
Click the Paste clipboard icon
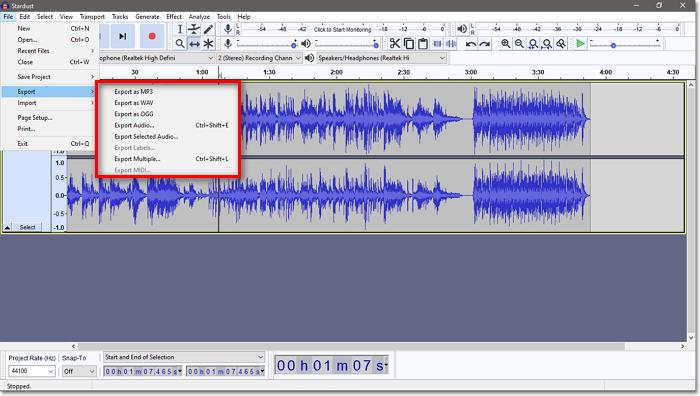pyautogui.click(x=422, y=43)
